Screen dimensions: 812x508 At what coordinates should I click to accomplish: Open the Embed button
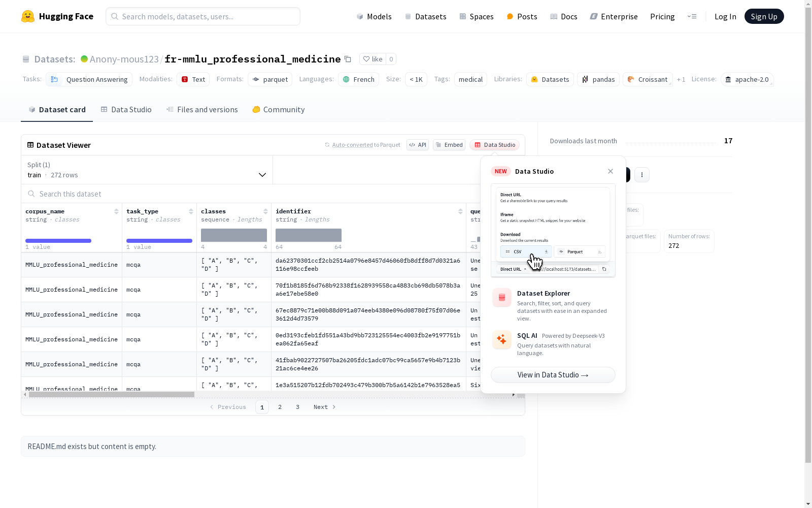tap(449, 145)
